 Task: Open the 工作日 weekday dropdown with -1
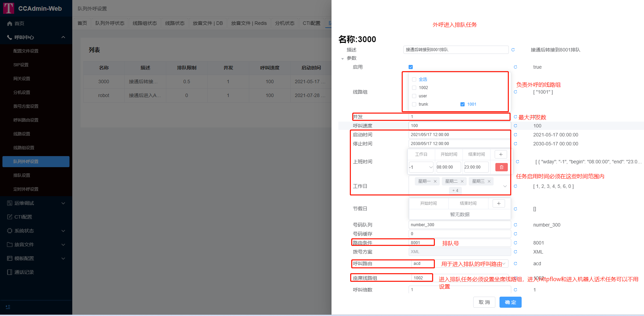[421, 167]
